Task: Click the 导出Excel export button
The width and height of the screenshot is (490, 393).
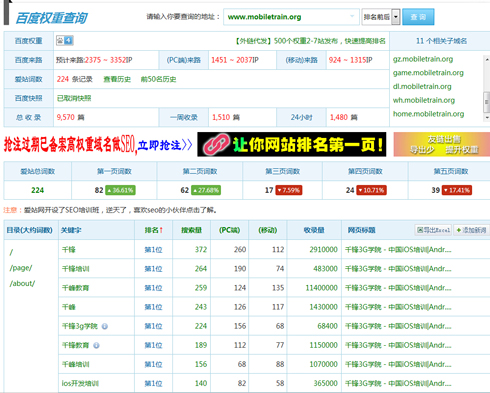Action: [433, 230]
